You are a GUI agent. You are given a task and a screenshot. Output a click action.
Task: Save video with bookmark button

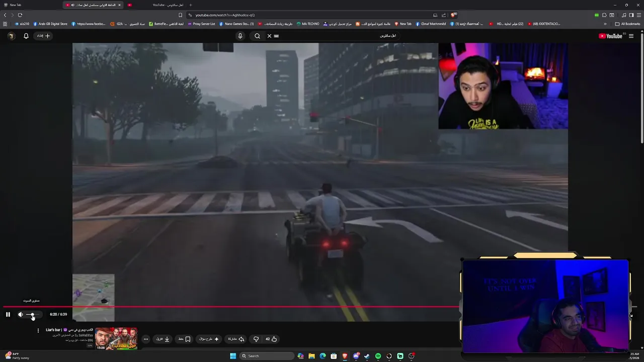[184, 339]
